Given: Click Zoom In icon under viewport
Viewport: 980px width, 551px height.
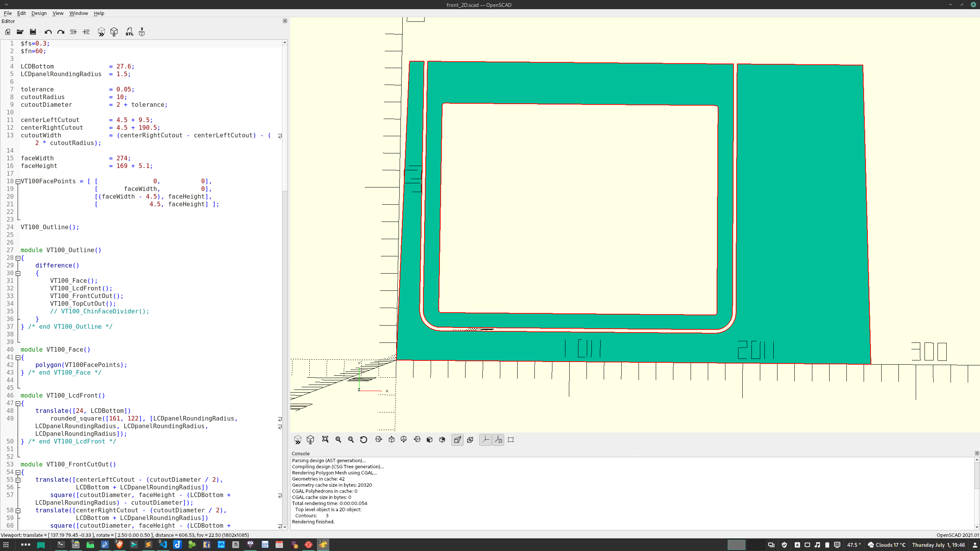Looking at the screenshot, I should pos(338,440).
